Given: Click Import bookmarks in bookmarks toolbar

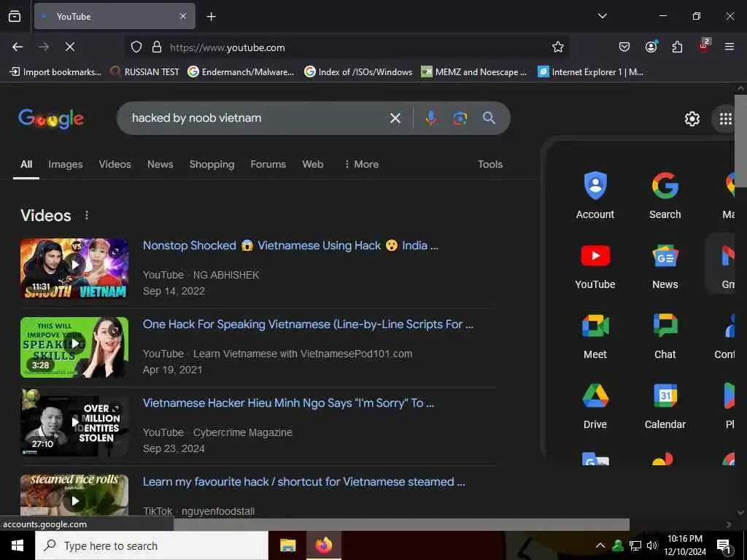Looking at the screenshot, I should [55, 72].
